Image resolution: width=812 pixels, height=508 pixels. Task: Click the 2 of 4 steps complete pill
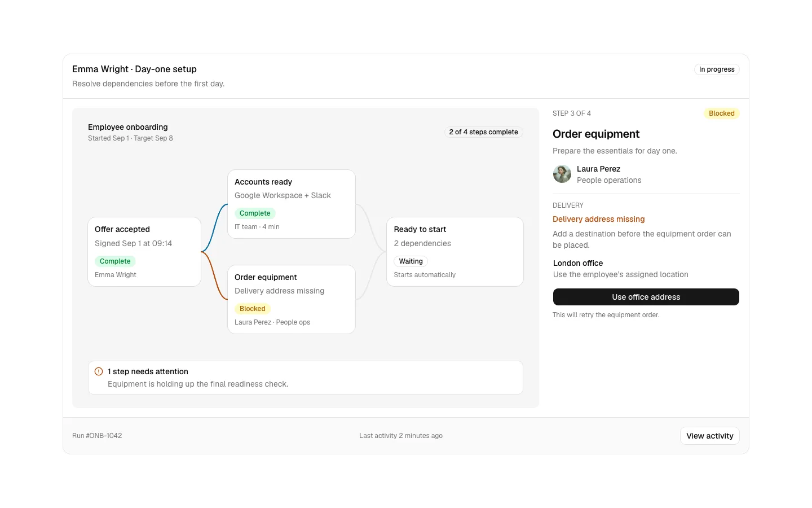click(484, 132)
